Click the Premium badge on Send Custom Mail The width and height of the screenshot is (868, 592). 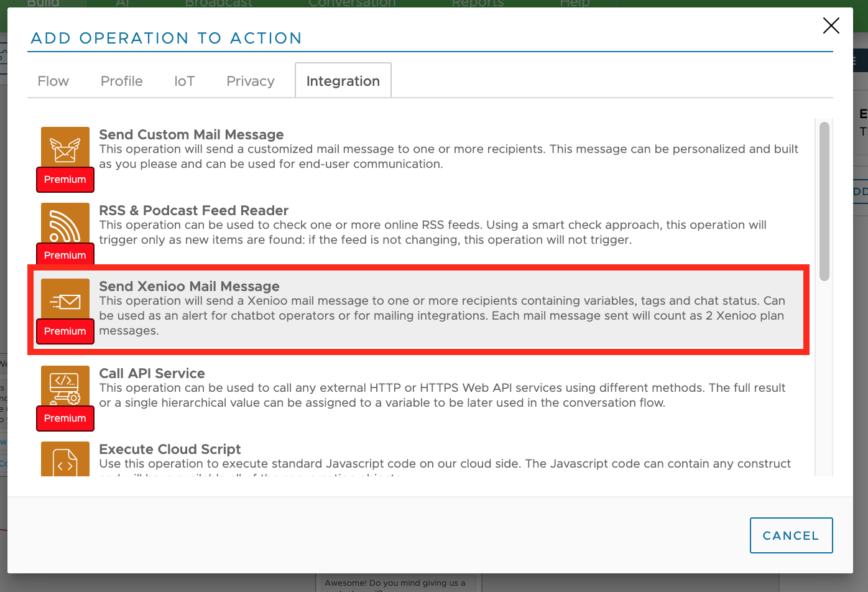[65, 180]
